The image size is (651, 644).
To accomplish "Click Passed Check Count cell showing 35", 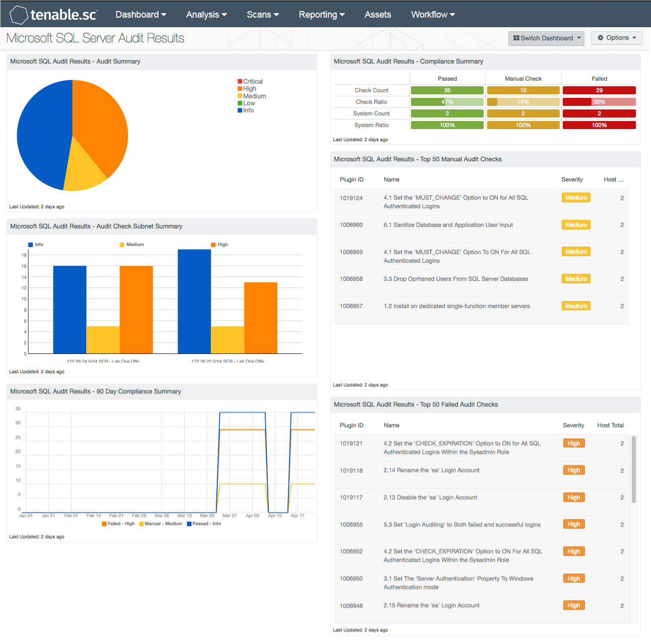I will [447, 90].
